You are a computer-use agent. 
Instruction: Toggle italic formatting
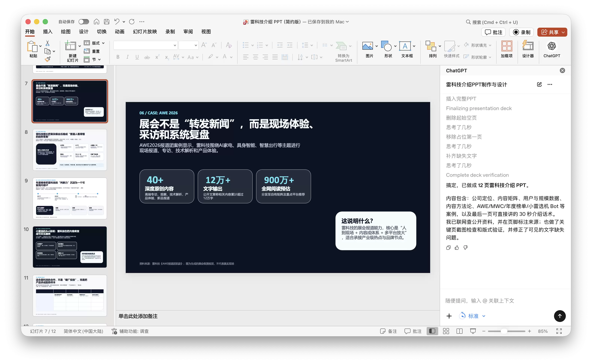(x=127, y=57)
